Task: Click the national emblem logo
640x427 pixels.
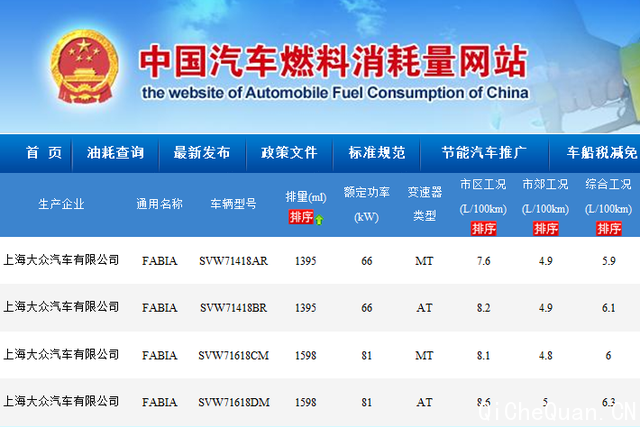Action: pyautogui.click(x=84, y=67)
